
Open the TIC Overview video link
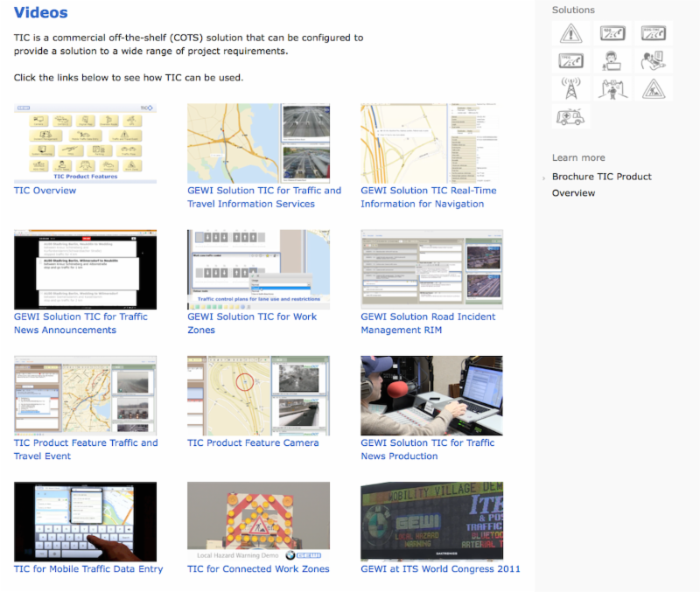click(45, 191)
